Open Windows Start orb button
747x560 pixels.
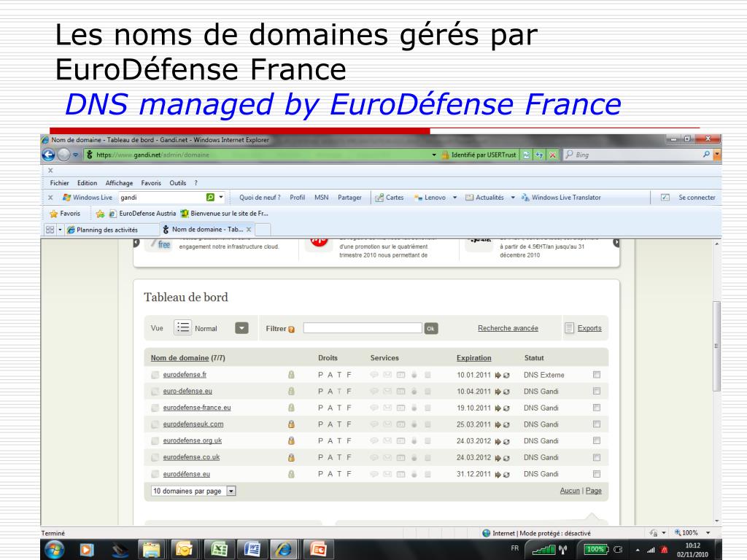[x=54, y=550]
